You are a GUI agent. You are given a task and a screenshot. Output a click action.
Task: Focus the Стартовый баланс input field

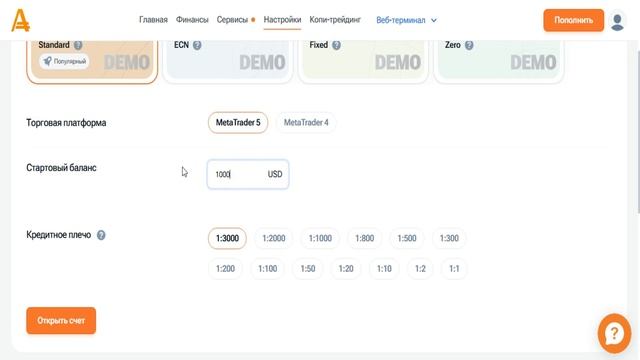[248, 174]
